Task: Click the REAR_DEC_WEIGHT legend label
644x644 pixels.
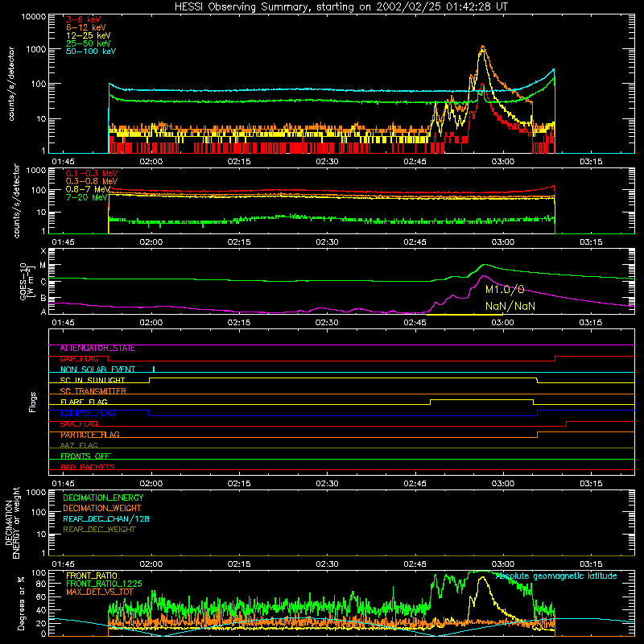Action: [x=99, y=530]
